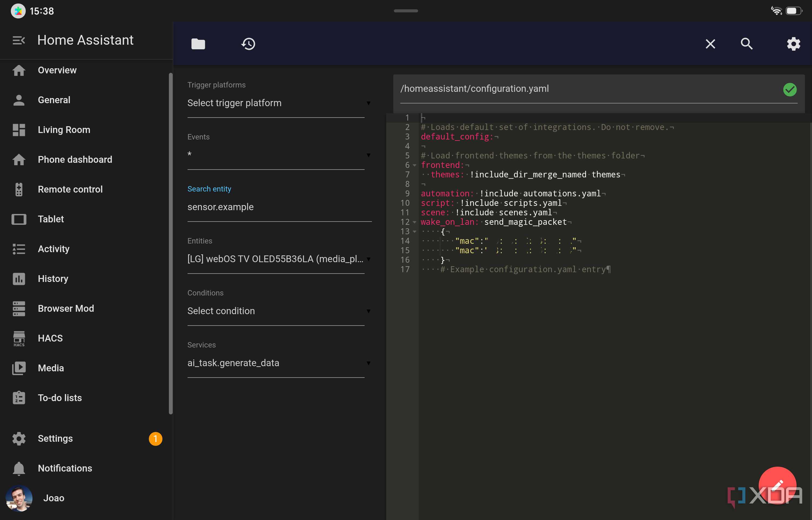Click the green check validity icon

click(x=790, y=89)
